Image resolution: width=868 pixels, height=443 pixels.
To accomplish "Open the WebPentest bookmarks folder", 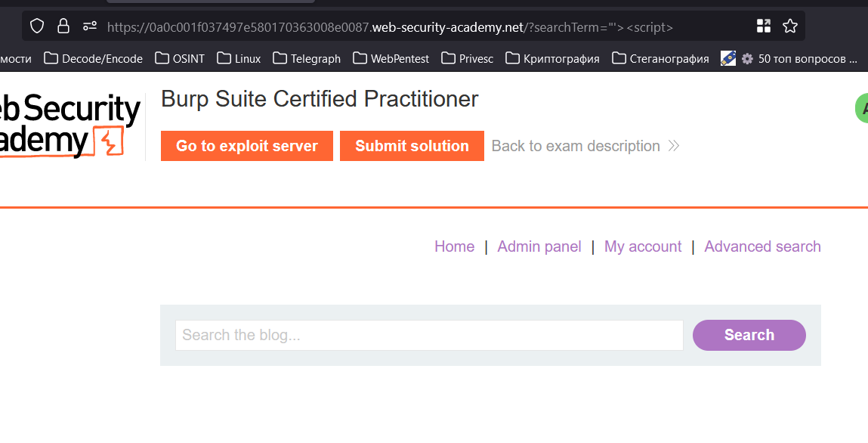I will (x=391, y=58).
